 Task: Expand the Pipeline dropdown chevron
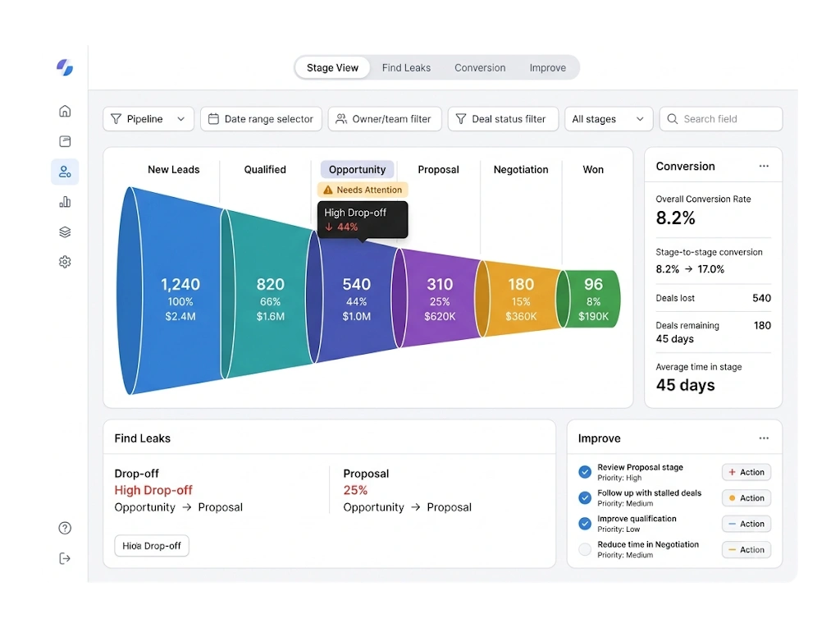click(181, 119)
